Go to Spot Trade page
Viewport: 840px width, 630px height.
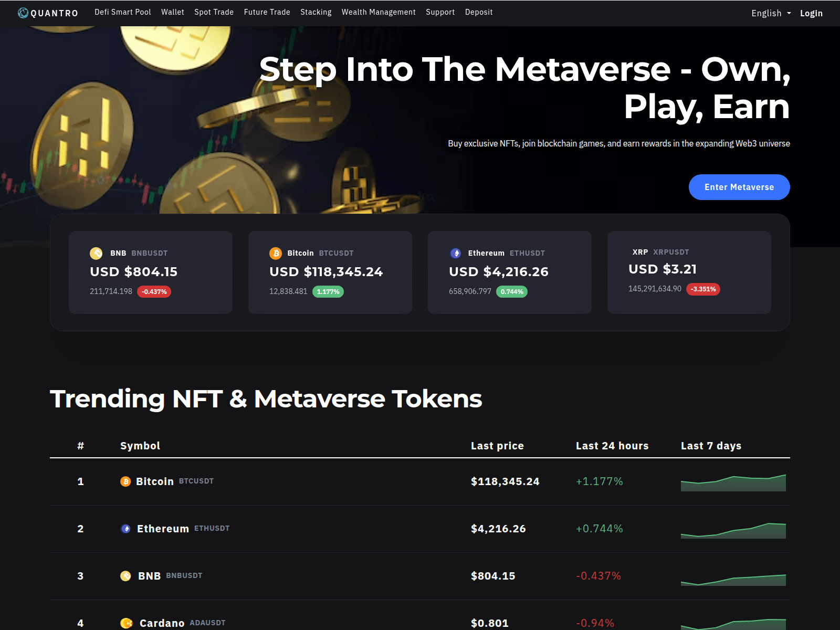214,12
